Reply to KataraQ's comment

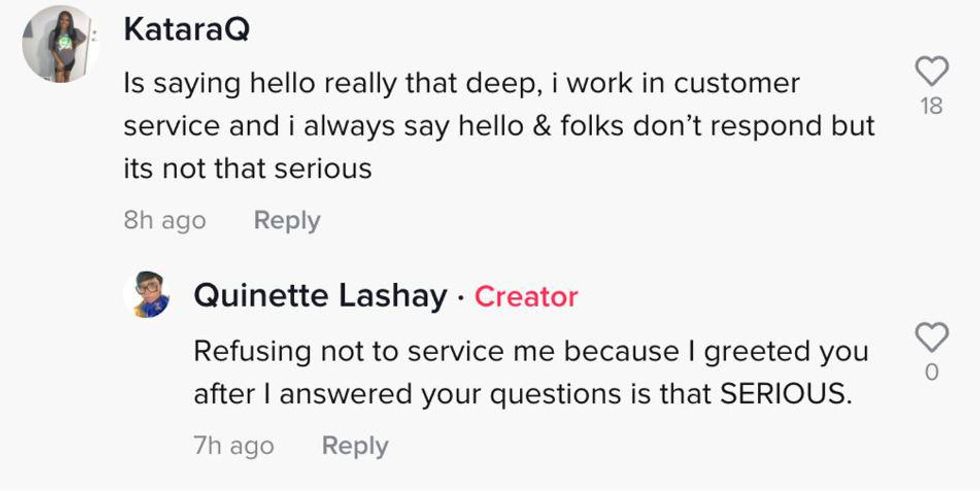pos(287,220)
